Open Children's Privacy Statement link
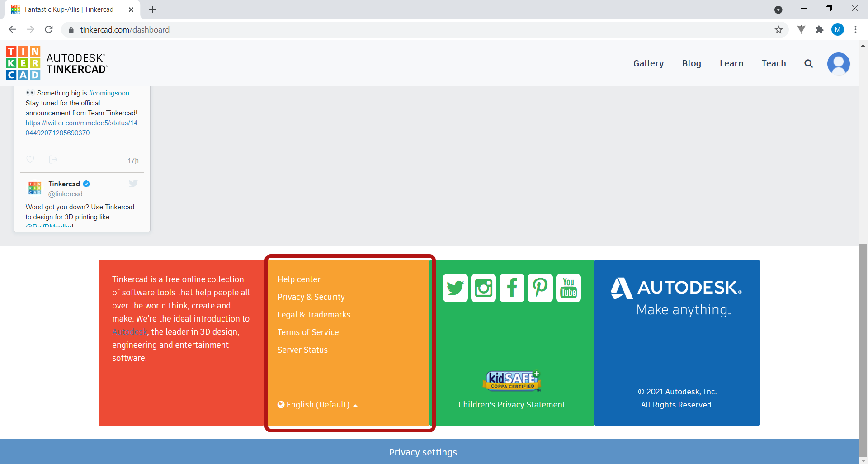Image resolution: width=868 pixels, height=464 pixels. coord(512,405)
